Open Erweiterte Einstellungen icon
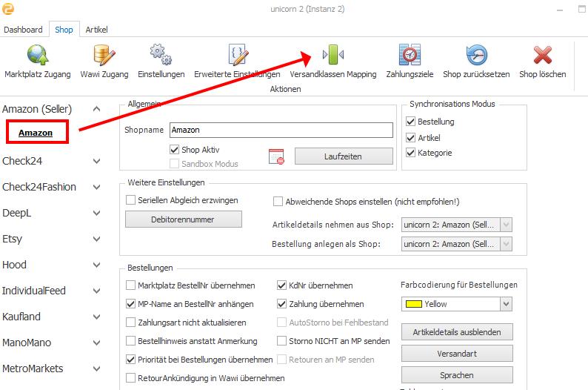 point(238,54)
